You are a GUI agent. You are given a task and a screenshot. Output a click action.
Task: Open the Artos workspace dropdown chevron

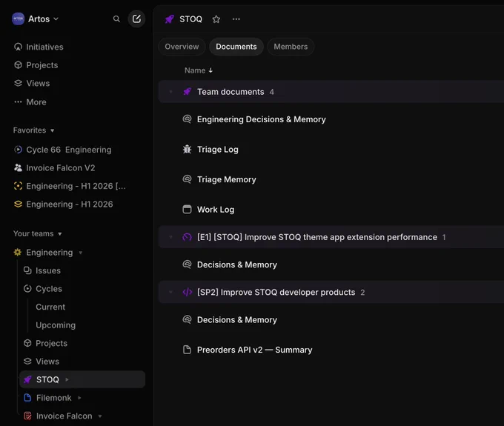pyautogui.click(x=56, y=19)
